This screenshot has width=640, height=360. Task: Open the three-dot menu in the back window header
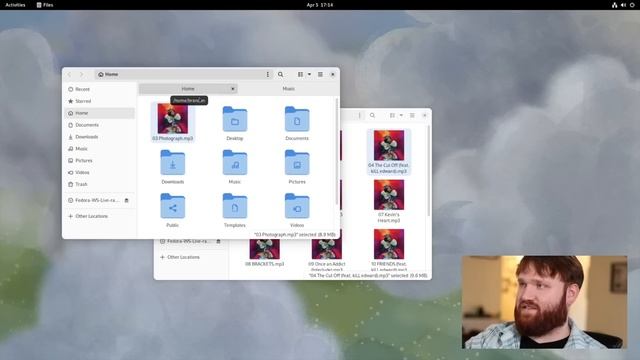[x=360, y=116]
